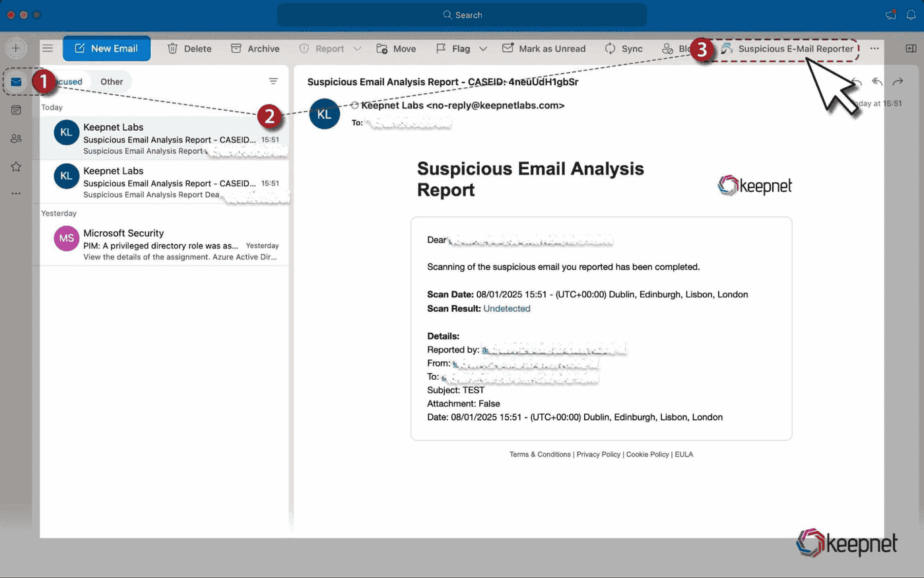
Task: Expand the Report dropdown arrow
Action: pos(357,48)
